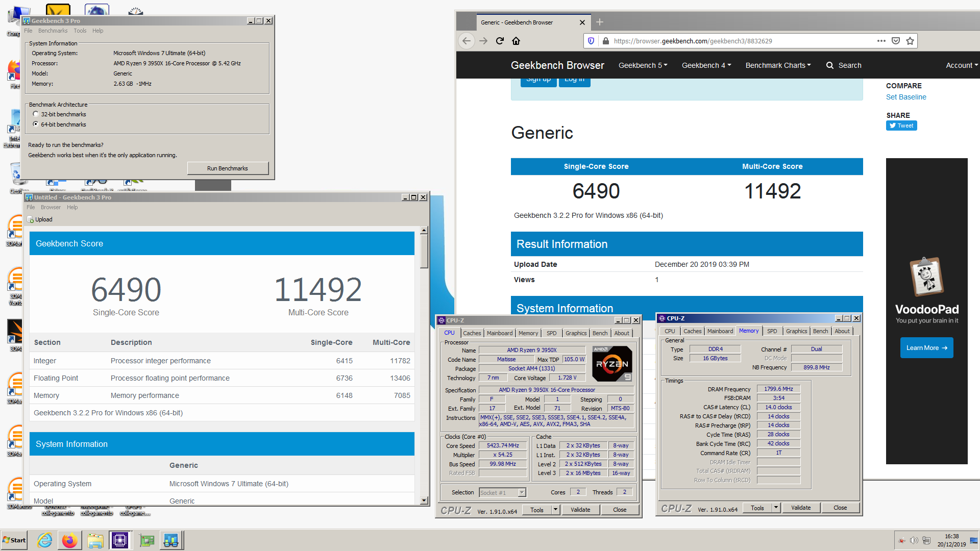The height and width of the screenshot is (551, 980).
Task: Switch to SPD tab in CPU-Z Memory window
Action: 772,331
